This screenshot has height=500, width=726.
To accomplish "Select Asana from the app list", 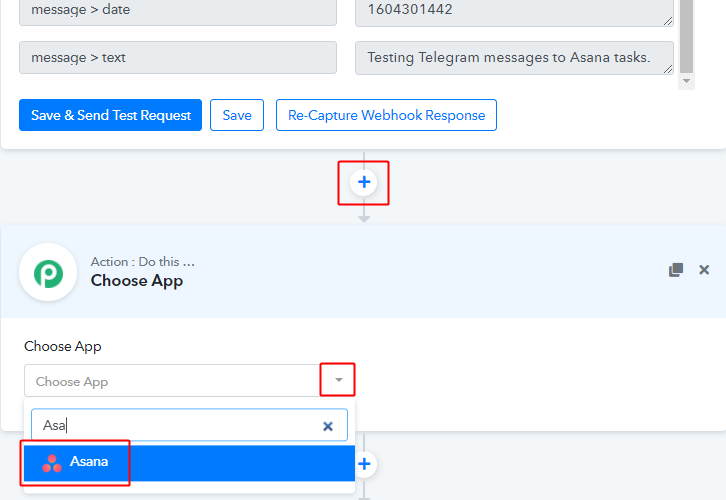I will point(189,462).
